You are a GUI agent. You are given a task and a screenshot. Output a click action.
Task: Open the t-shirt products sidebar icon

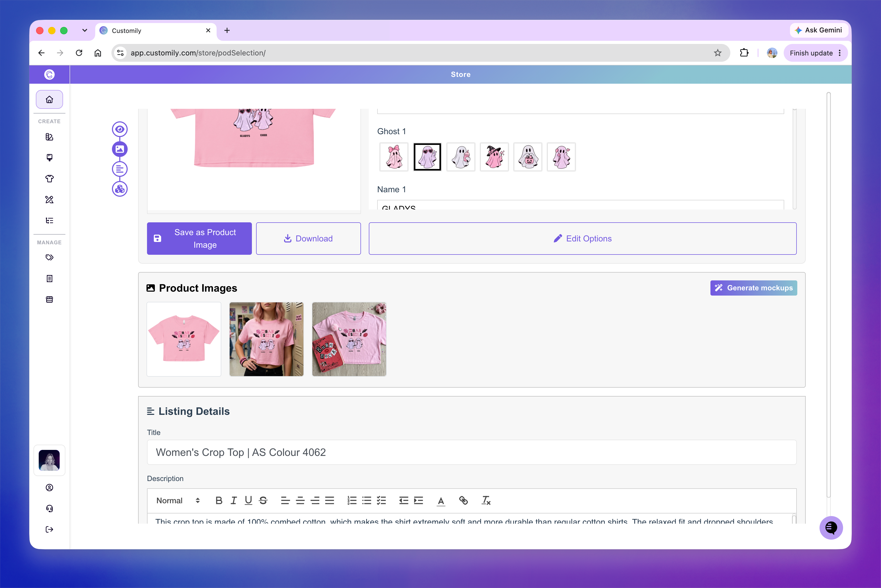[x=49, y=178]
